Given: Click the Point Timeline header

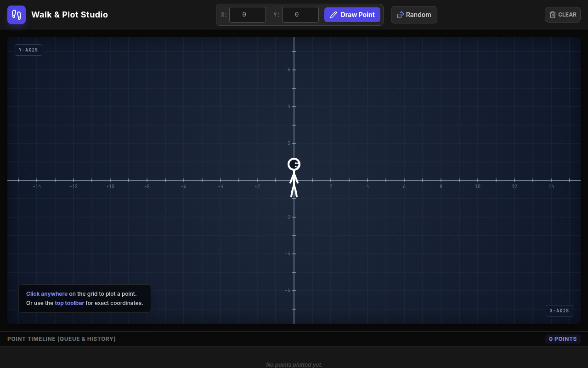Looking at the screenshot, I should coord(62,339).
